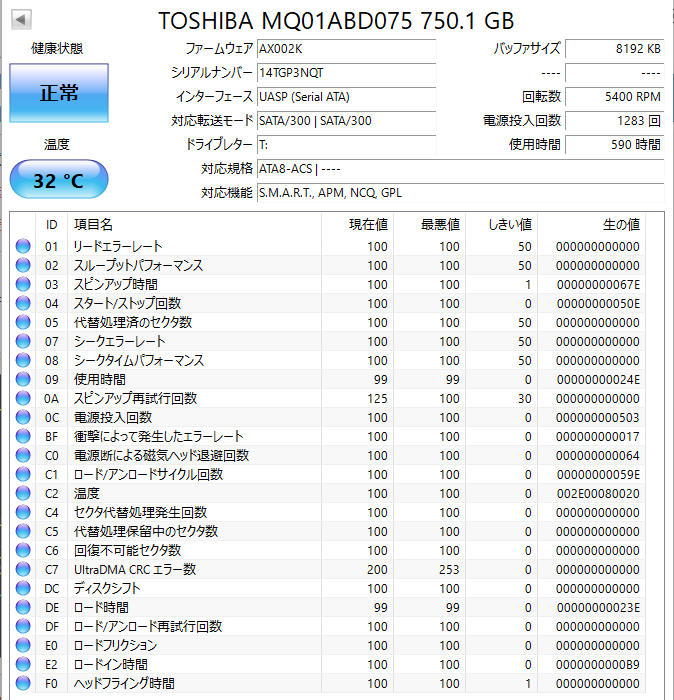This screenshot has height=700, width=674.
Task: Click the status icon for スピンアップ時間 row
Action: coord(23,284)
